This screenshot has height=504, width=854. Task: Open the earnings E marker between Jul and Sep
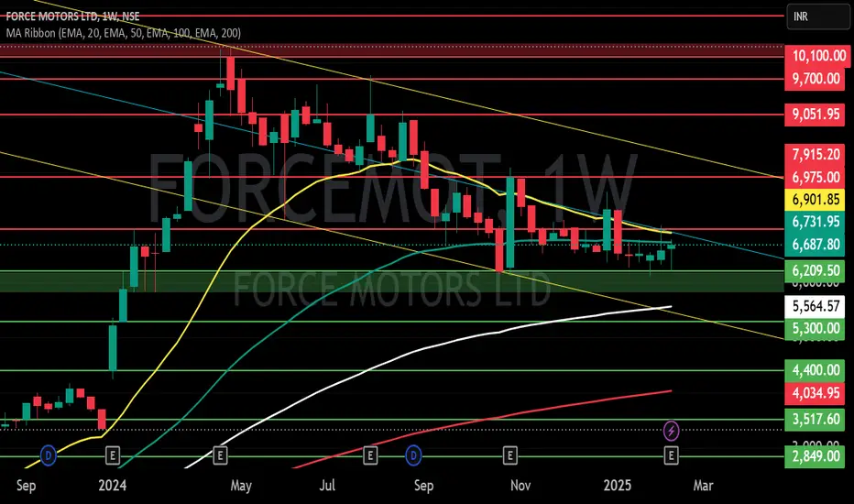(x=370, y=455)
